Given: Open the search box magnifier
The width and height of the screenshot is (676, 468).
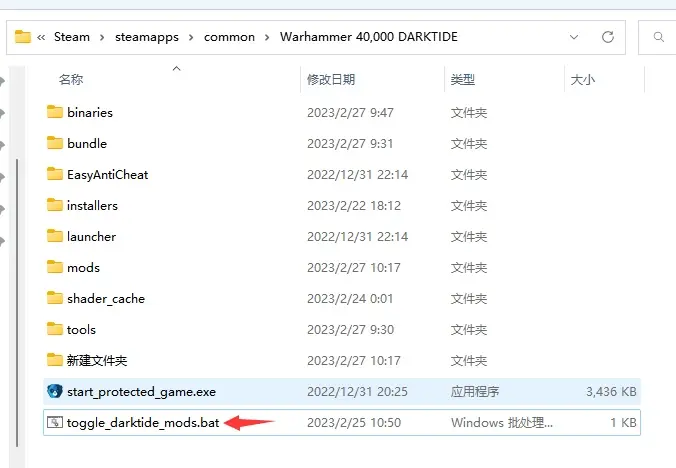Looking at the screenshot, I should click(x=660, y=37).
